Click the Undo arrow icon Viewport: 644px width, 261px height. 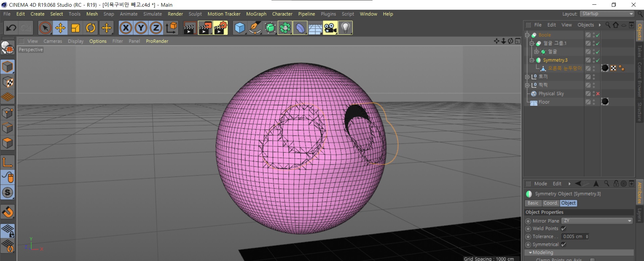click(x=11, y=28)
